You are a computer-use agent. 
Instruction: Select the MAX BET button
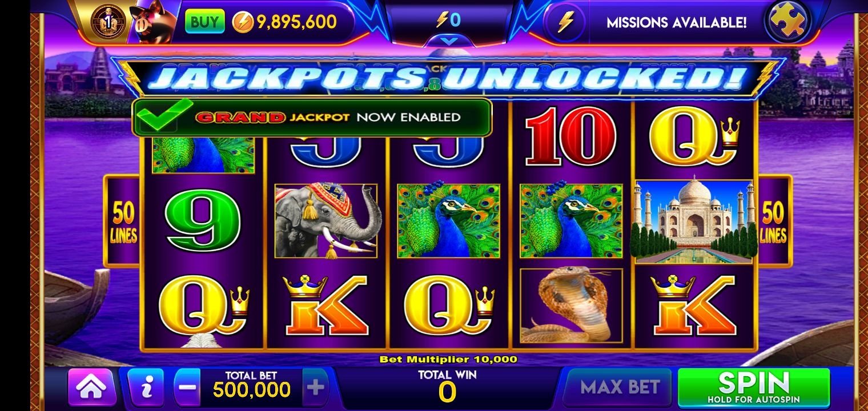pyautogui.click(x=620, y=388)
